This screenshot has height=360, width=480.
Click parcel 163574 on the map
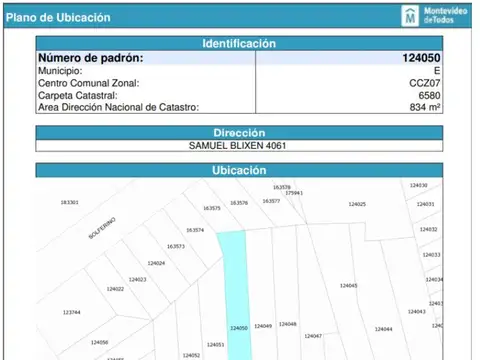pyautogui.click(x=195, y=230)
